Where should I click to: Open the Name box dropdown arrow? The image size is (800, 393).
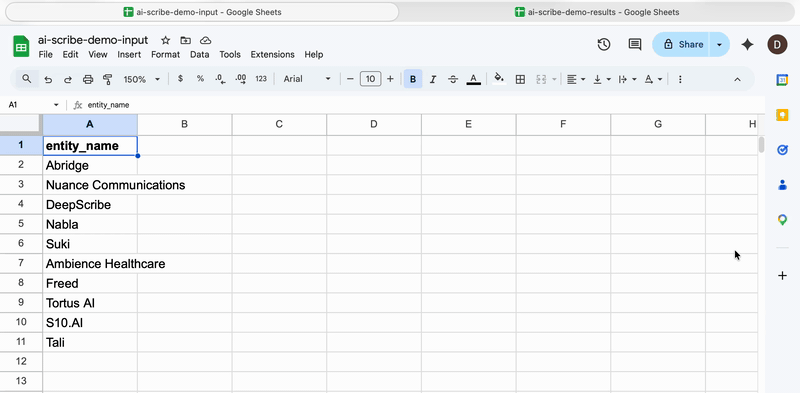click(56, 105)
